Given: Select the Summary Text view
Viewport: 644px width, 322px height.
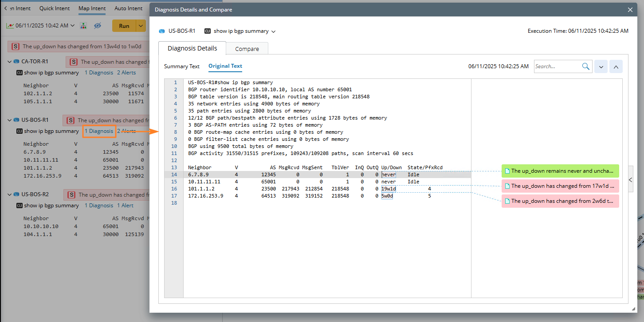Looking at the screenshot, I should point(182,66).
